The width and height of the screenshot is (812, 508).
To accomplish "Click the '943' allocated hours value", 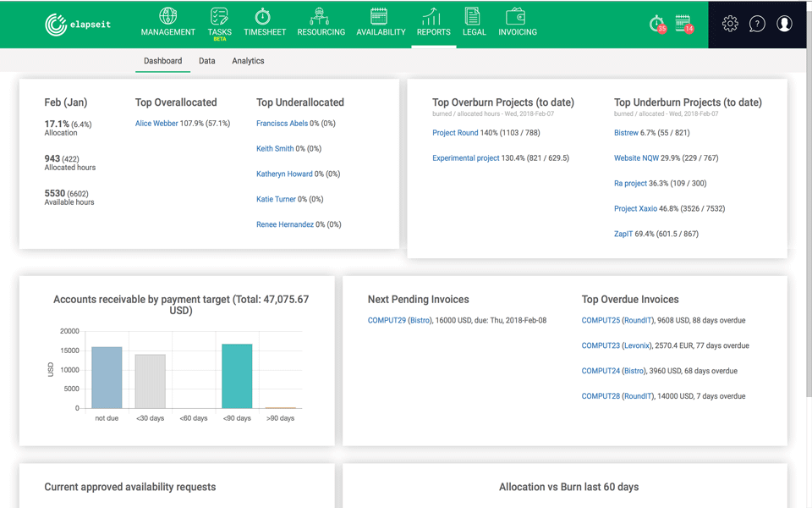I will pyautogui.click(x=52, y=158).
